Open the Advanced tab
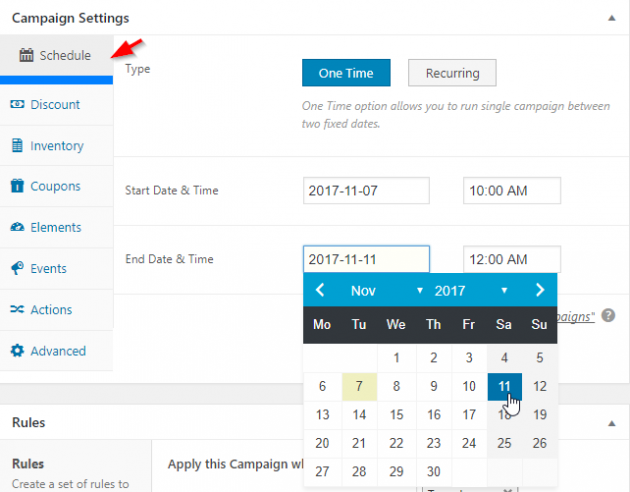 click(56, 351)
